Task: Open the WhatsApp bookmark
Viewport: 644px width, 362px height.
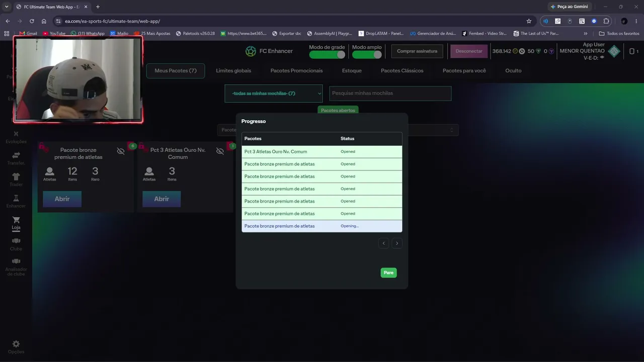Action: pyautogui.click(x=88, y=34)
